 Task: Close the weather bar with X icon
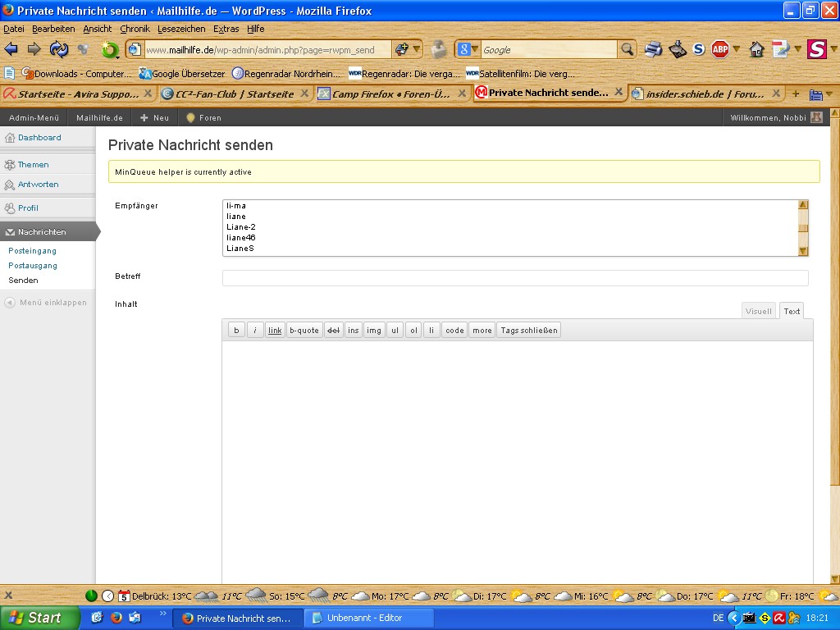pyautogui.click(x=8, y=596)
